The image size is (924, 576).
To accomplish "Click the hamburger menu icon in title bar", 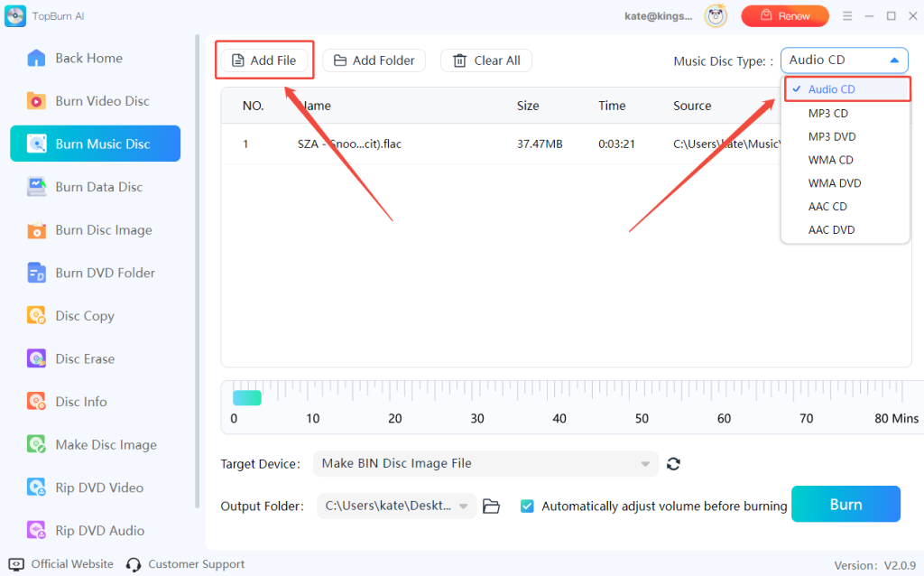I will tap(847, 16).
